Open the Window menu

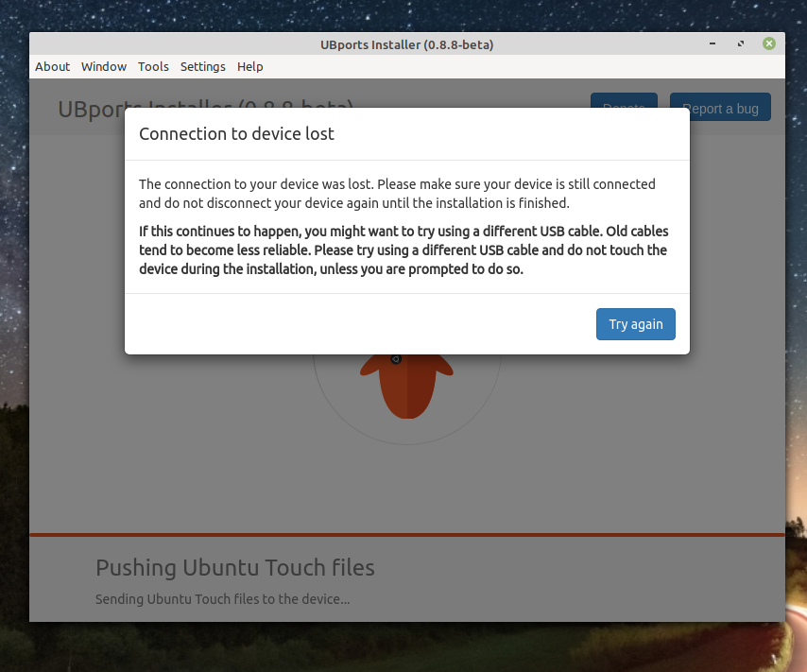coord(103,66)
